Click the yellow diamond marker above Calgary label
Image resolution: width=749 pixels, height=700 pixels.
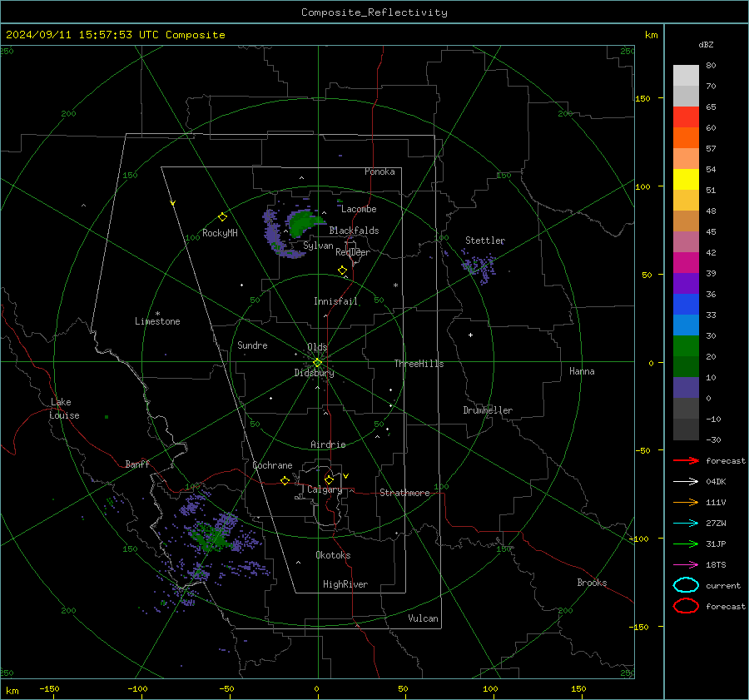tap(329, 479)
